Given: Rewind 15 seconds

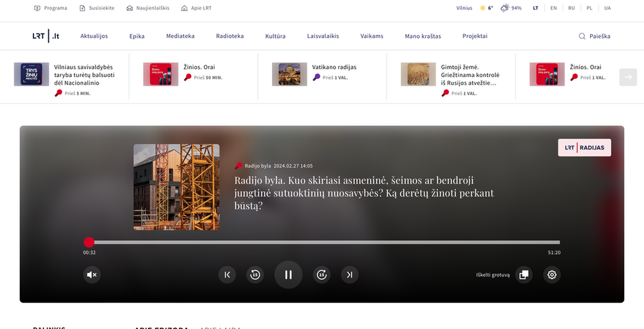Looking at the screenshot, I should coord(255,275).
